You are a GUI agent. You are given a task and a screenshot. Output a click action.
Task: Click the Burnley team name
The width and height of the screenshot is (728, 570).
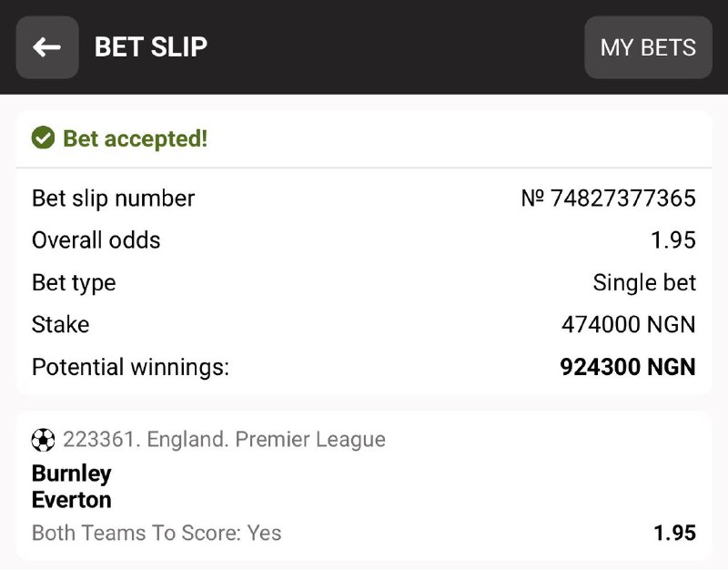[71, 473]
